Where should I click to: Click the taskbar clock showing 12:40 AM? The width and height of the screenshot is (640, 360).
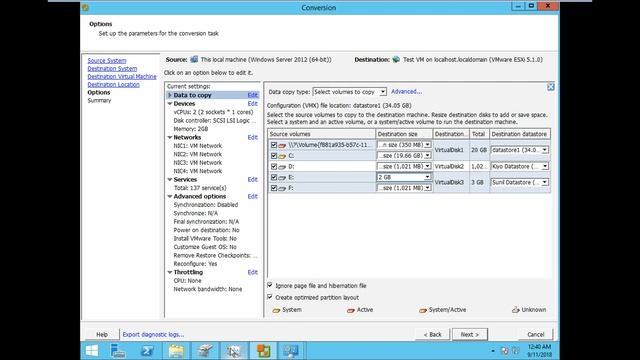pos(539,351)
